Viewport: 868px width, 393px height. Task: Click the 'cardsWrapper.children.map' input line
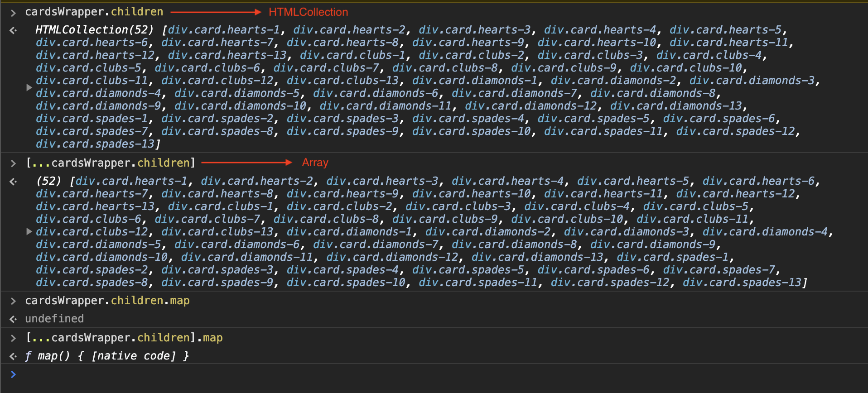coord(107,301)
